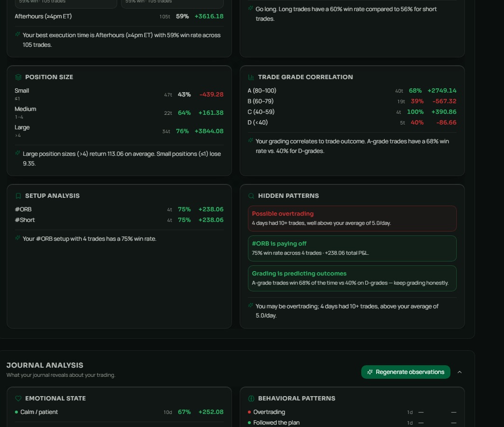Select the #Short setup row
The height and width of the screenshot is (427, 504).
tap(119, 220)
